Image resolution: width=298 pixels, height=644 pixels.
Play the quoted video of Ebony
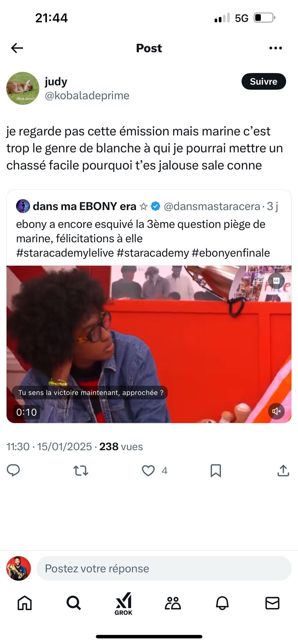pos(149,344)
